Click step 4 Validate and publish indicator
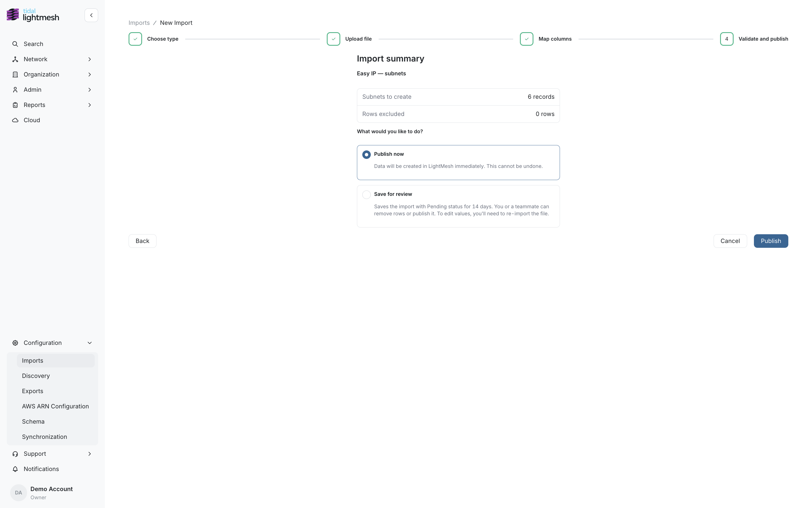Viewport: 812px width, 508px height. (727, 39)
